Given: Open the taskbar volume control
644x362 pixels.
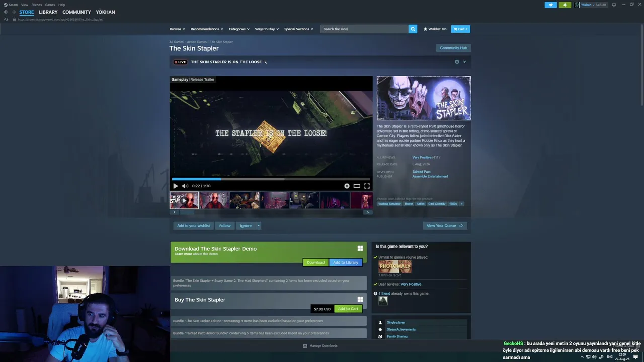Looking at the screenshot, I should [594, 357].
